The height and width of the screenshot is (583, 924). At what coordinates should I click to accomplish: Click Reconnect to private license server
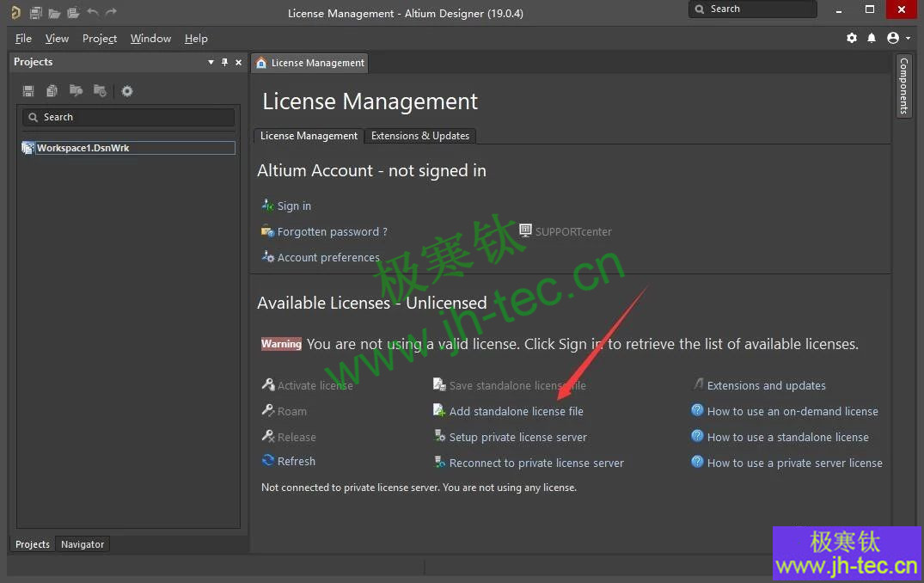pyautogui.click(x=536, y=463)
